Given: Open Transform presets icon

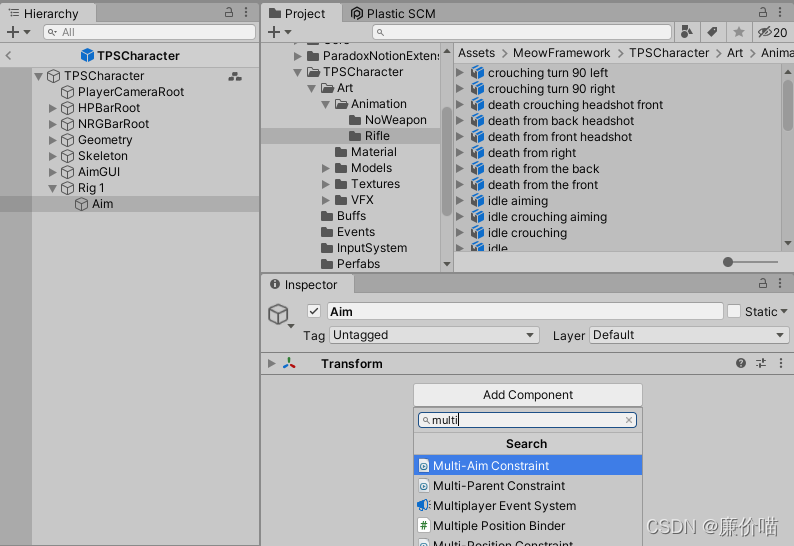Looking at the screenshot, I should [761, 363].
